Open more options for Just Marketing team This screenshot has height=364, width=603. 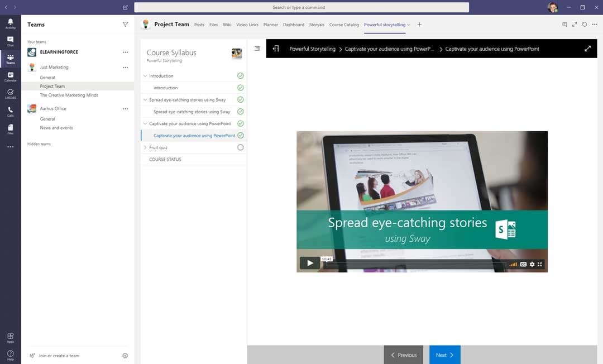[126, 67]
